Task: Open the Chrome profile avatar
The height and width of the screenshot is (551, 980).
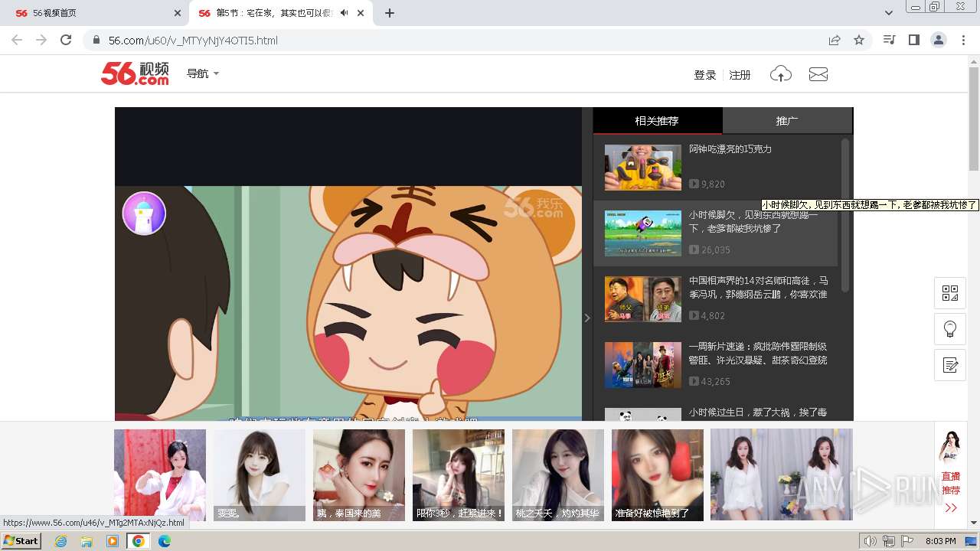Action: click(939, 40)
